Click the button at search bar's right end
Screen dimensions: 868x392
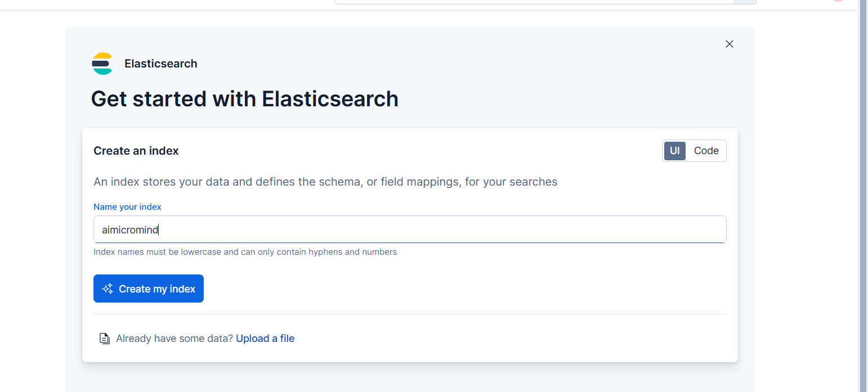pyautogui.click(x=744, y=2)
